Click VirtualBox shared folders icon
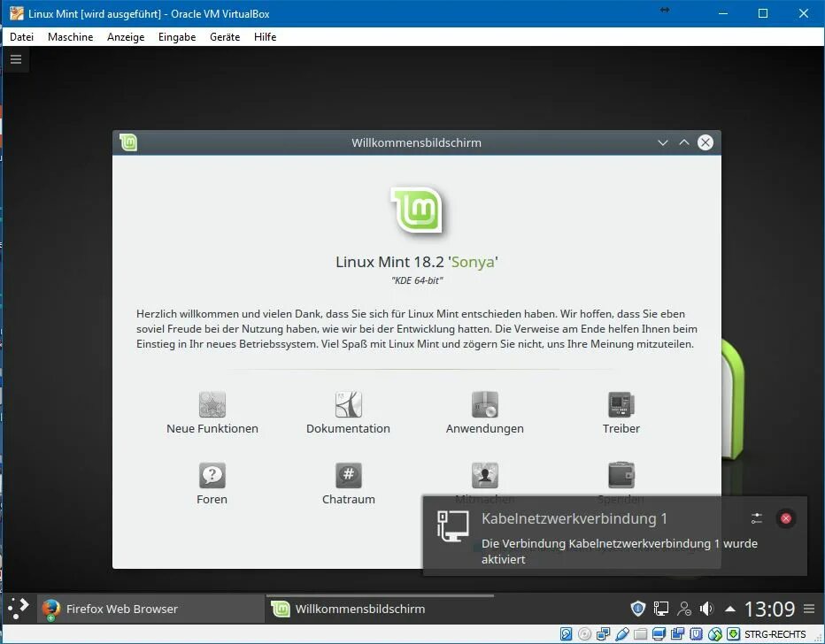 (x=640, y=634)
